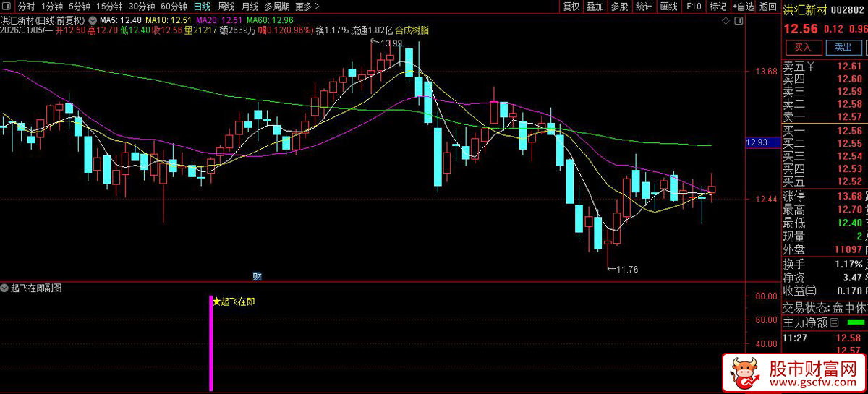
Task: Switch to the 60分钟 period tab
Action: (x=174, y=6)
